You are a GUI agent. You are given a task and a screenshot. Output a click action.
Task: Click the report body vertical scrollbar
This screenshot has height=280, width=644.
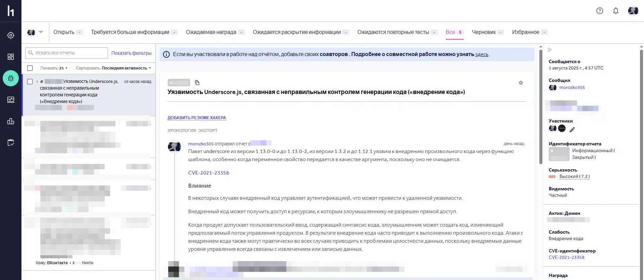tap(541, 107)
